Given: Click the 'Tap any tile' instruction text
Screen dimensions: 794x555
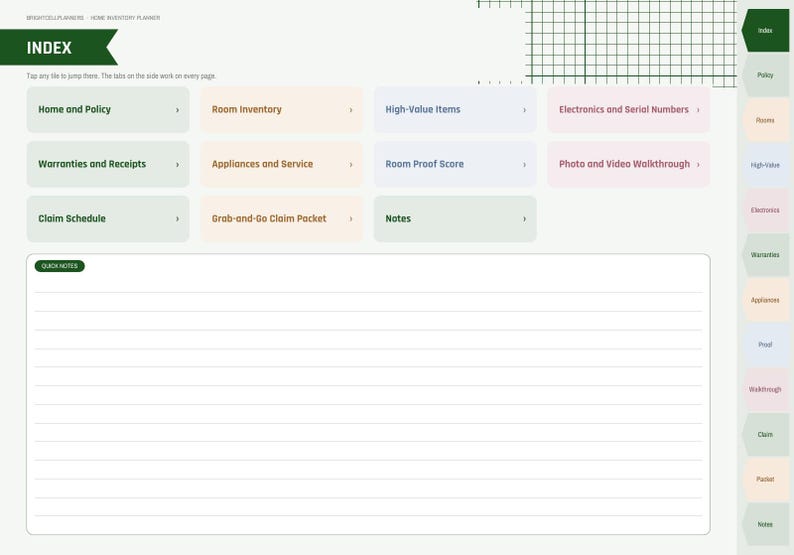Looking at the screenshot, I should pos(121,76).
